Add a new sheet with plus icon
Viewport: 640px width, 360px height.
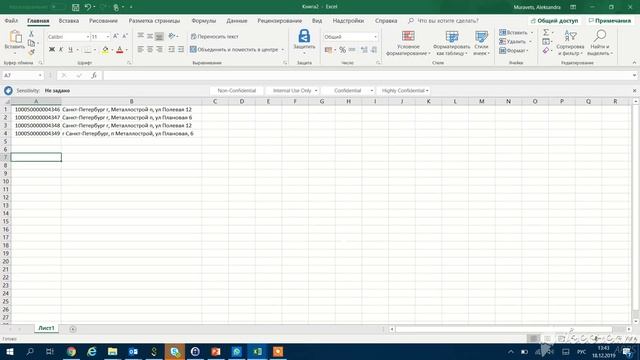point(73,329)
